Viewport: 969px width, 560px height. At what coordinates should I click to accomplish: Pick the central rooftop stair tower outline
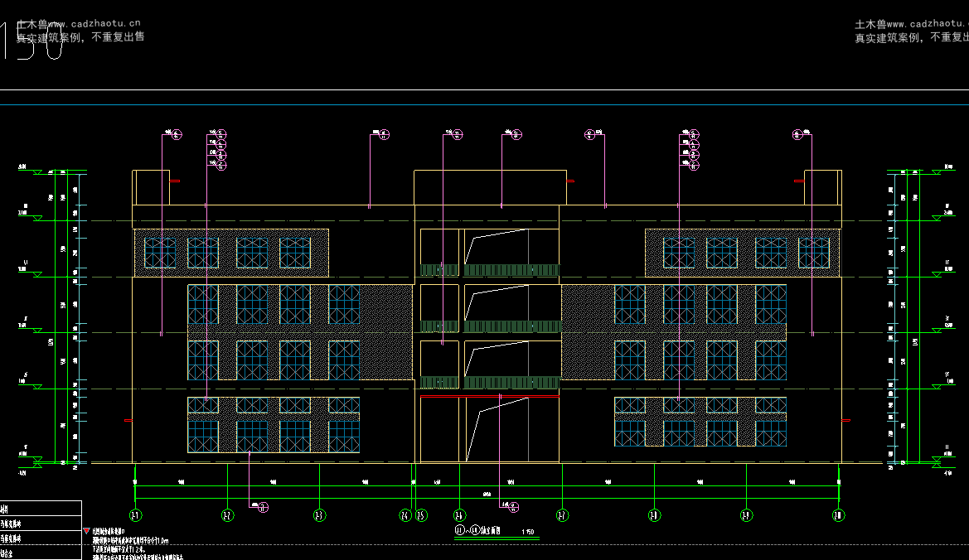click(x=490, y=188)
